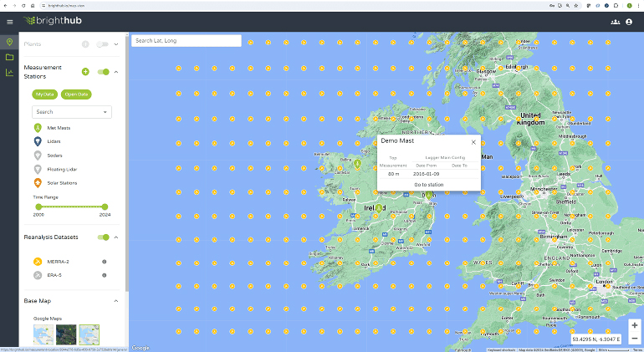The width and height of the screenshot is (644, 352).
Task: Click the MERRA-2 dataset label
Action: pos(58,262)
